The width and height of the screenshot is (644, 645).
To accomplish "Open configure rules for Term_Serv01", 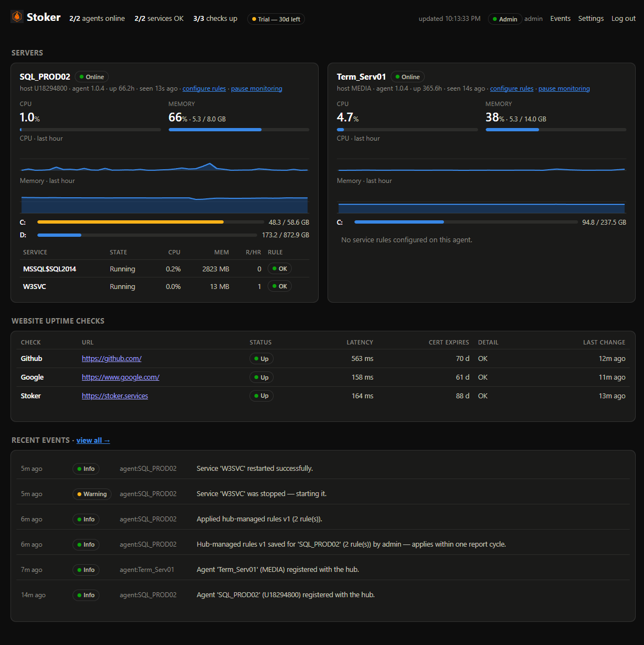I will coord(512,88).
